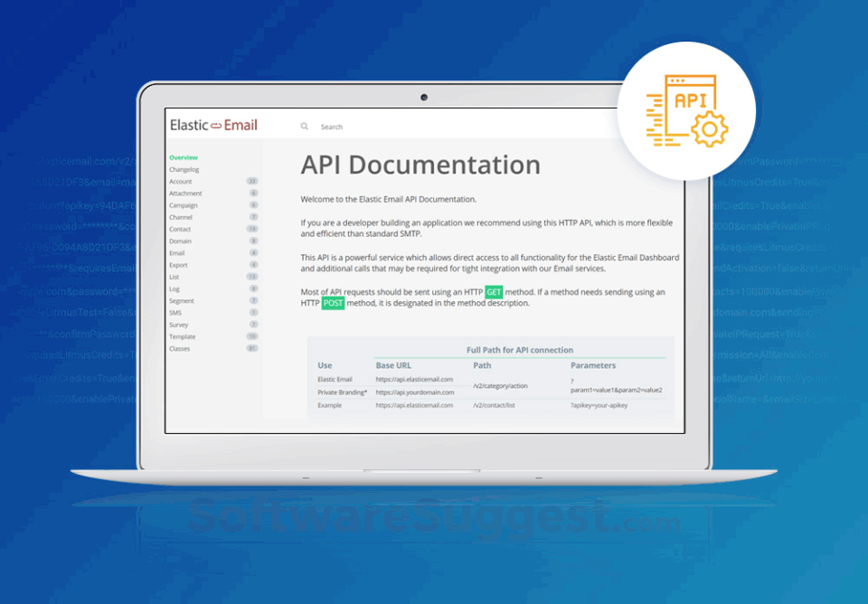Select Domain from the sidebar navigation
Viewport: 868px width, 604px height.
(180, 241)
